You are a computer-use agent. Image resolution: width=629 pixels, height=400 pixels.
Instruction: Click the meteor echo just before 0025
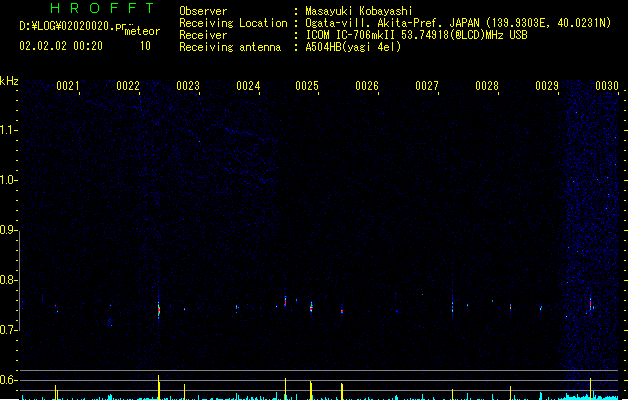(x=285, y=301)
